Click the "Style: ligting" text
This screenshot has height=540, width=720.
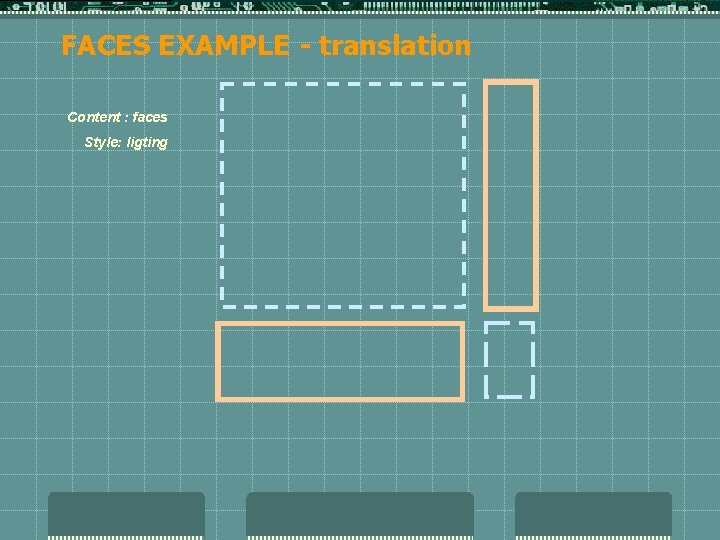pos(126,142)
